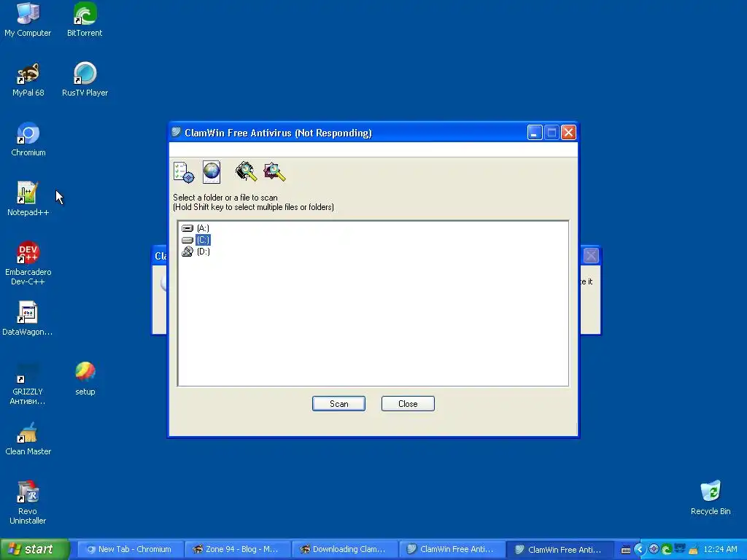This screenshot has height=560, width=747.
Task: Select the RusTV Player desktop icon
Action: (85, 79)
